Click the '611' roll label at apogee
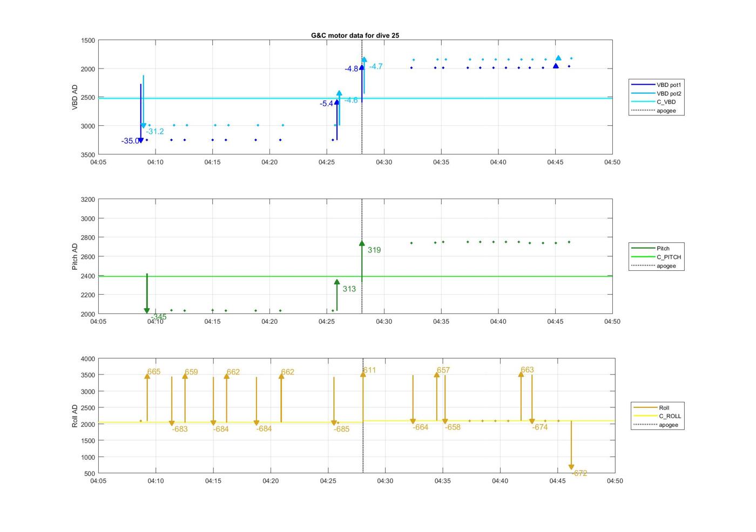This screenshot has width=756, height=532. coord(369,370)
